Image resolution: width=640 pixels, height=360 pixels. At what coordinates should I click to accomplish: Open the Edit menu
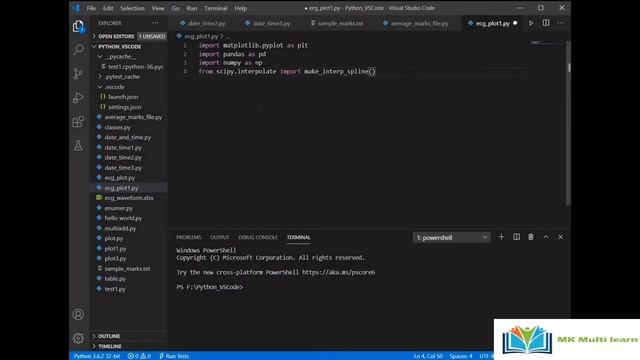(108, 8)
